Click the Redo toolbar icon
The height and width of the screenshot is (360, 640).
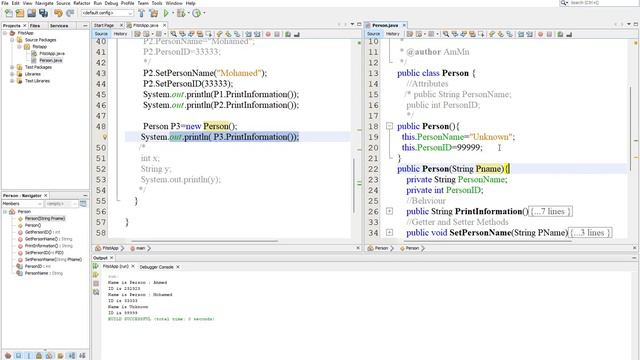click(70, 13)
